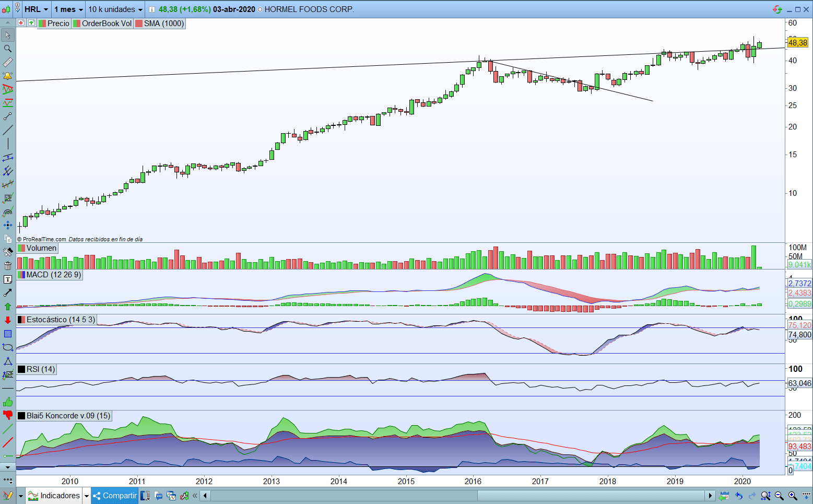The image size is (813, 504).
Task: Toggle the OrderBook Vol indicator label
Action: pyautogui.click(x=103, y=24)
